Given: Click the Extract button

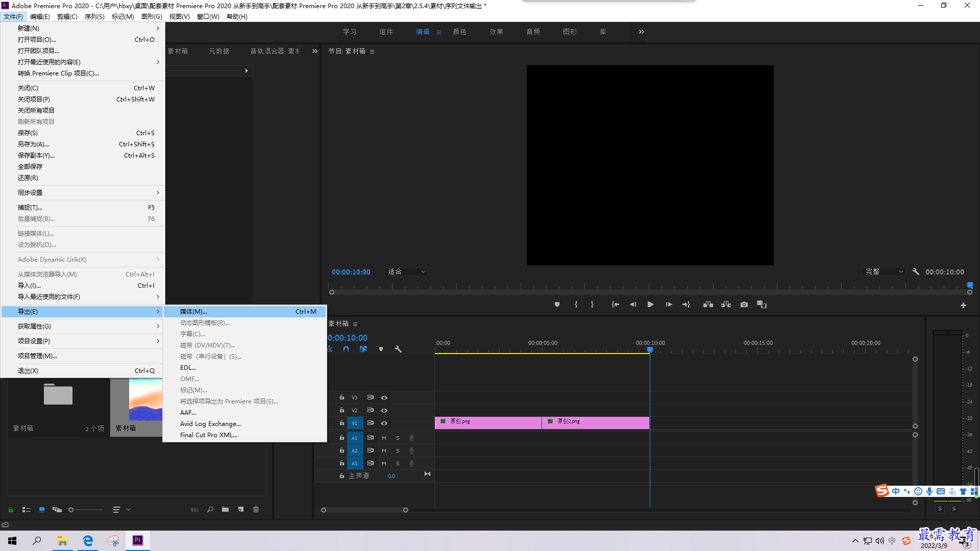Looking at the screenshot, I should click(726, 305).
